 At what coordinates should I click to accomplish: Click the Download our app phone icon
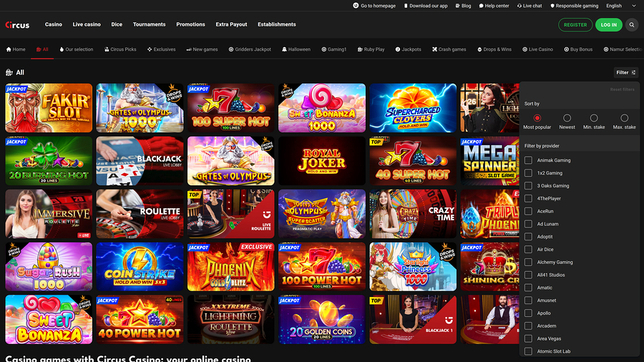(x=406, y=6)
